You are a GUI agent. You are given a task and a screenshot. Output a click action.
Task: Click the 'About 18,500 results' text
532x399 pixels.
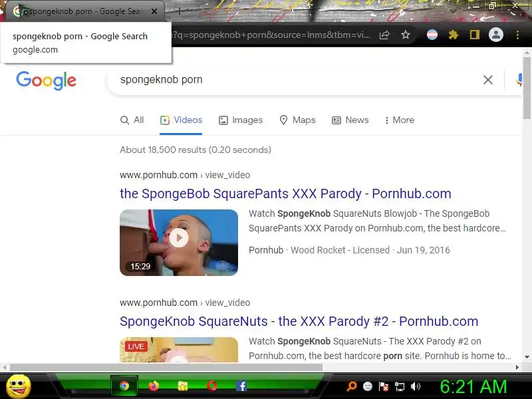pyautogui.click(x=196, y=150)
